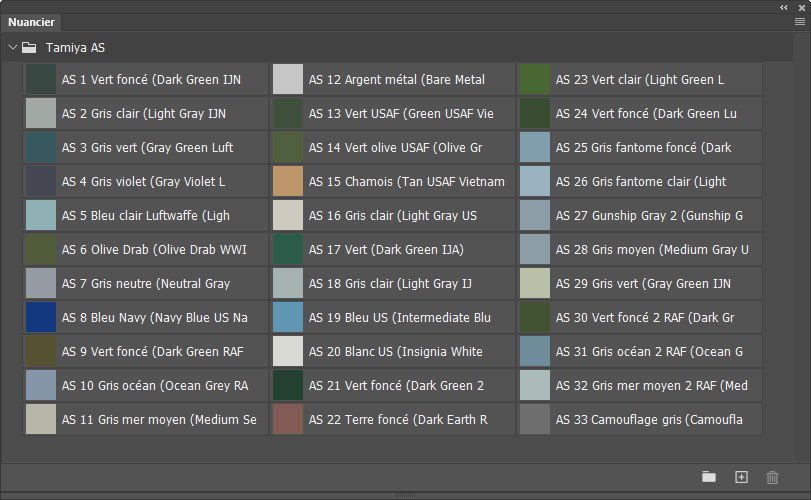The image size is (811, 500).
Task: Open the Nuancier panel menu icon
Action: (800, 21)
